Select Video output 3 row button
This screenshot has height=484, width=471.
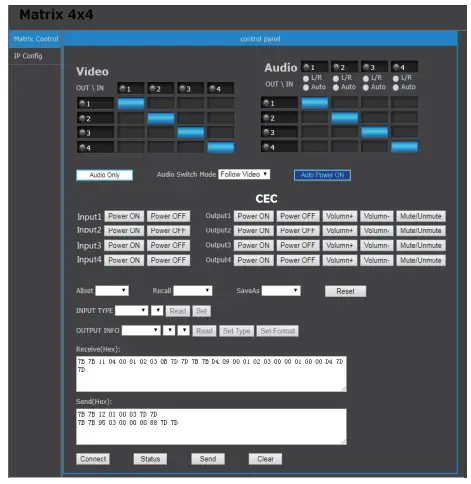click(x=95, y=132)
